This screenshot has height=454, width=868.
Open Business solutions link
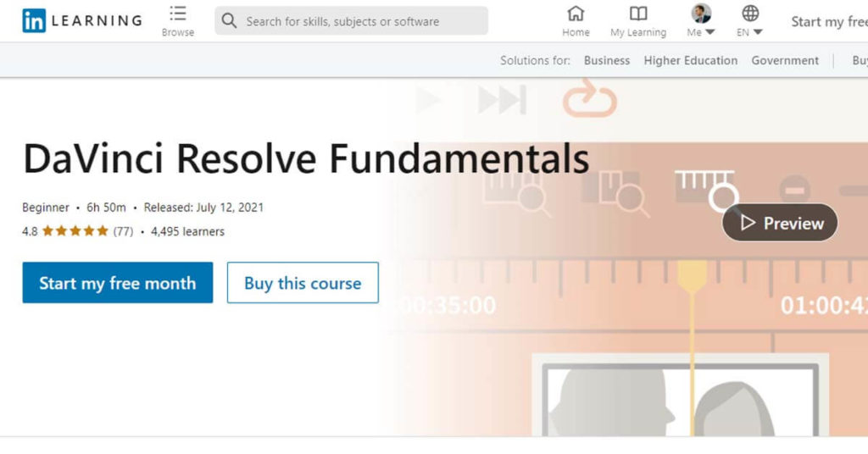pos(607,60)
